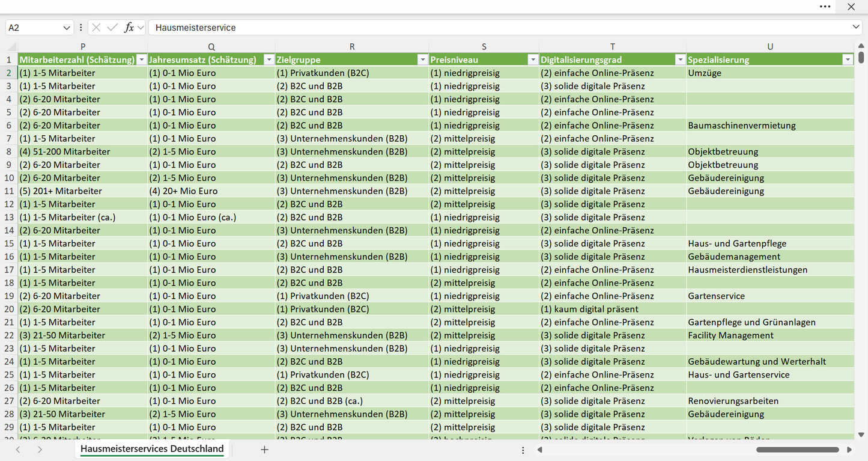The image size is (868, 461).
Task: Select row 11 header
Action: (9, 191)
